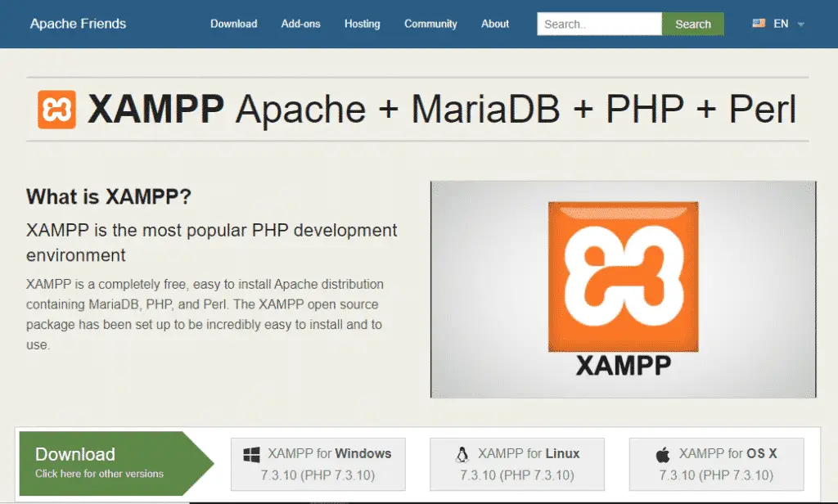
Task: Click the 'EN' language label
Action: 781,24
